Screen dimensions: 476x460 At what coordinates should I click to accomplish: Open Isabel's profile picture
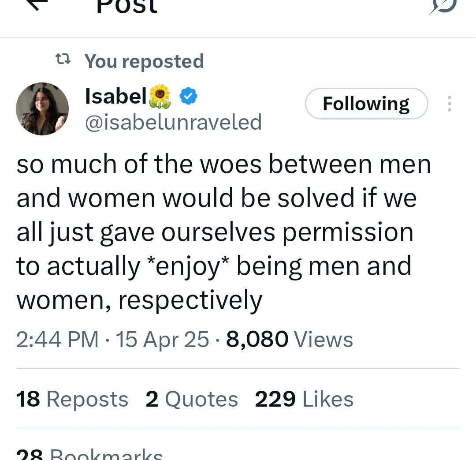click(x=42, y=108)
